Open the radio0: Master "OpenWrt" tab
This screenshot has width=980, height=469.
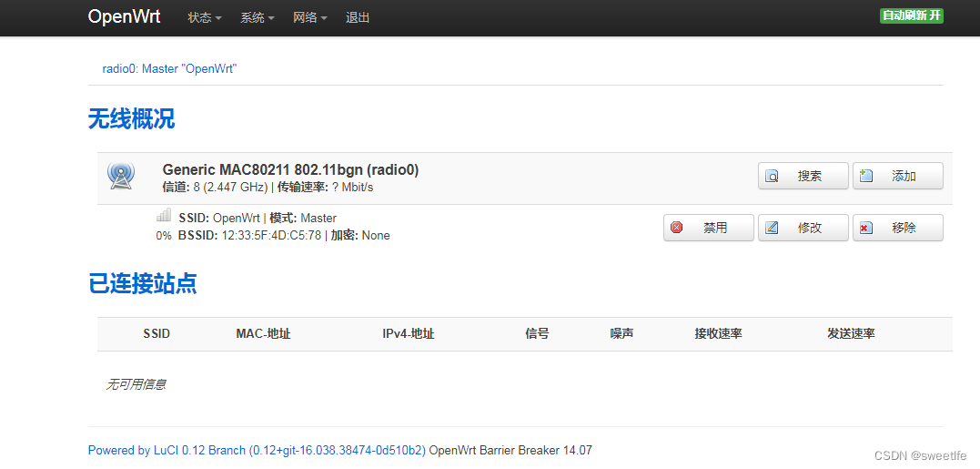(169, 69)
